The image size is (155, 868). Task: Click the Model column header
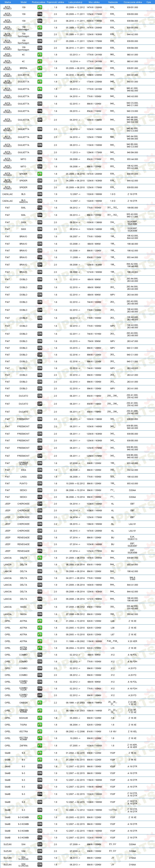[x=24, y=2]
